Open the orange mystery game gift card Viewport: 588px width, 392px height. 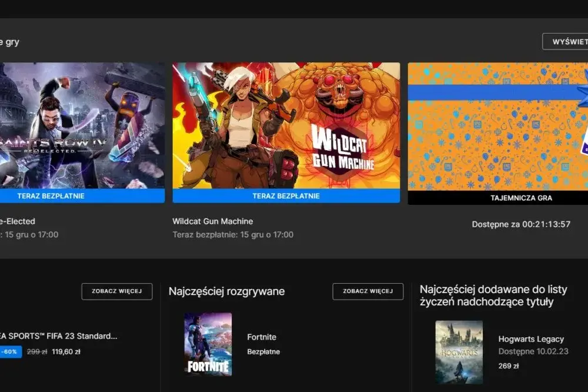click(x=498, y=127)
